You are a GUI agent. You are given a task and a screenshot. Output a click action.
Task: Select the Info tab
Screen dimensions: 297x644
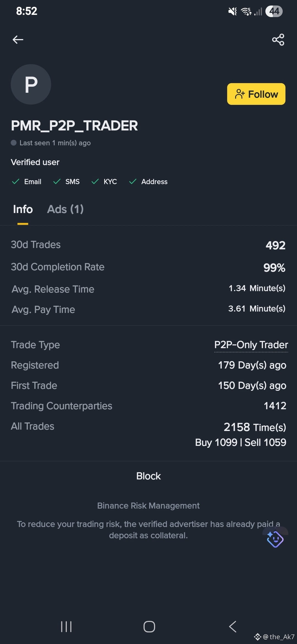23,209
